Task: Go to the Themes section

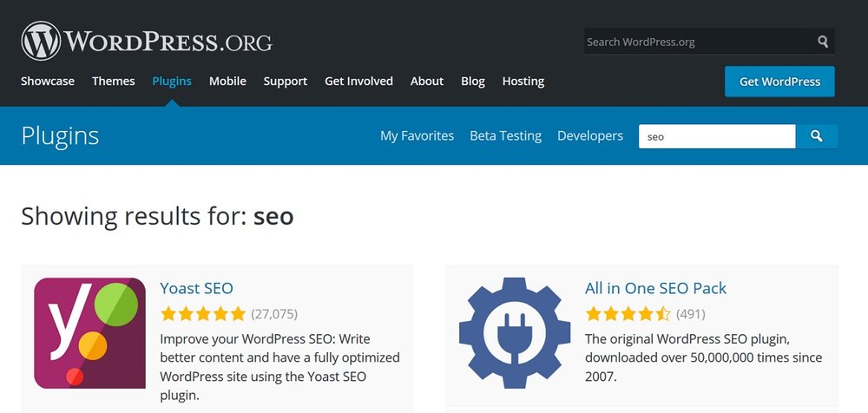Action: point(114,82)
